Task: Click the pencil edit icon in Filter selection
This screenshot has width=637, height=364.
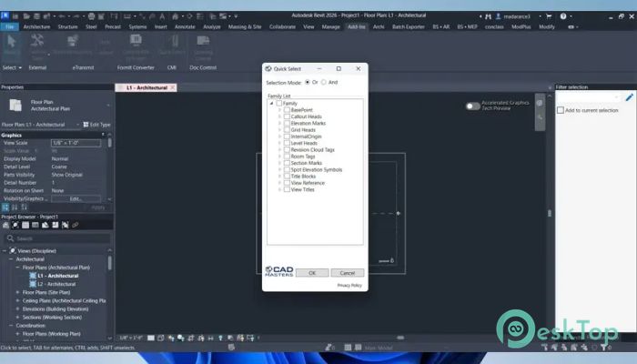Action: coord(630,97)
